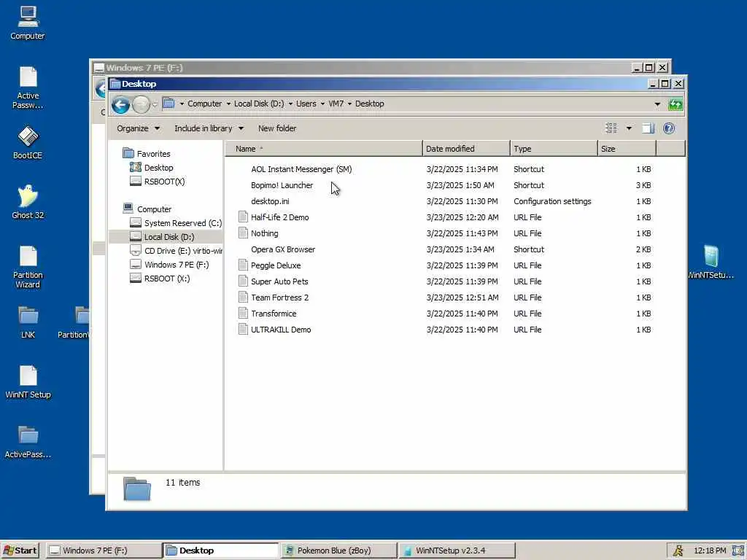Expand dropdown arrow after Local Disk (D:) in path

pyautogui.click(x=290, y=104)
